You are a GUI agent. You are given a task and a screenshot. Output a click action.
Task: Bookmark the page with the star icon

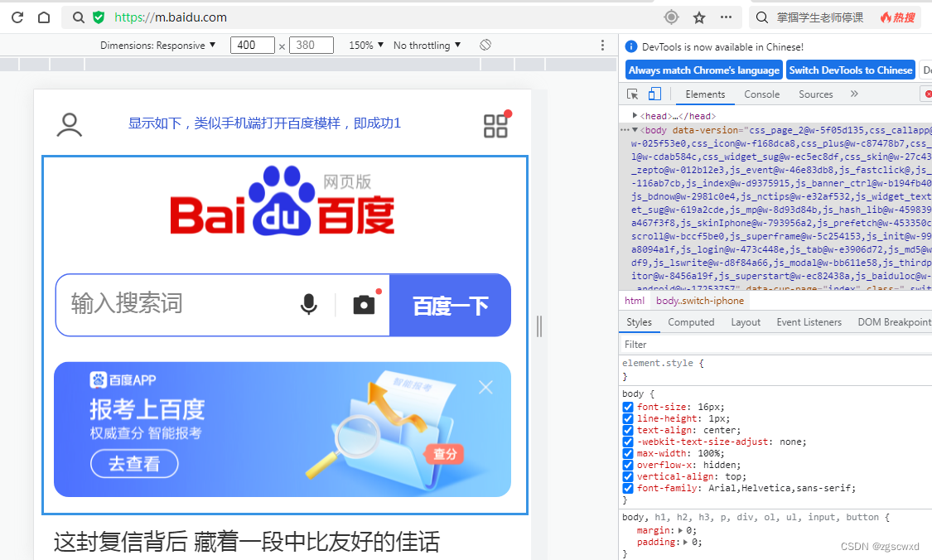(x=699, y=18)
